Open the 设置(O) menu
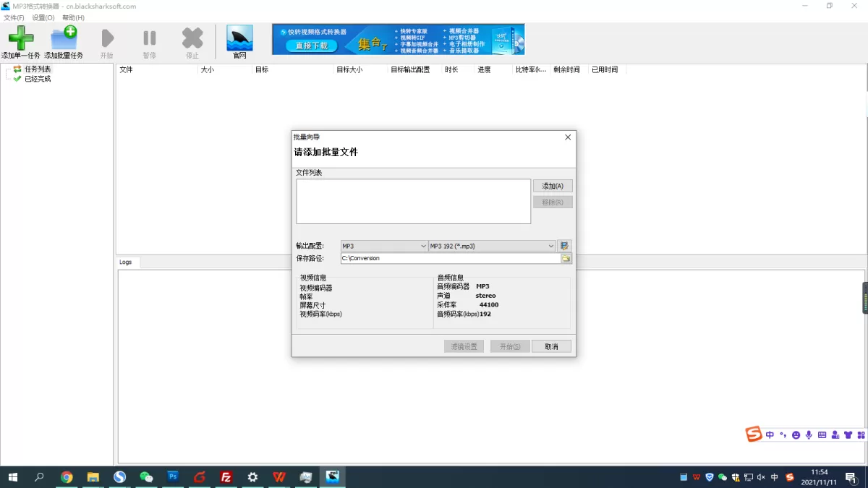 pos(43,17)
